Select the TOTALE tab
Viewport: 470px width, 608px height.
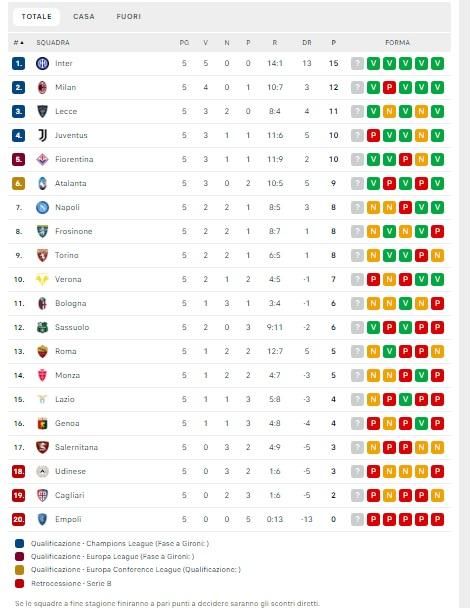click(36, 17)
